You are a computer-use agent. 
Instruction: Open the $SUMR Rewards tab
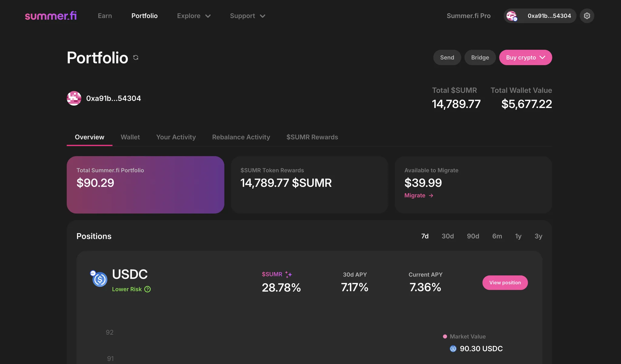312,137
